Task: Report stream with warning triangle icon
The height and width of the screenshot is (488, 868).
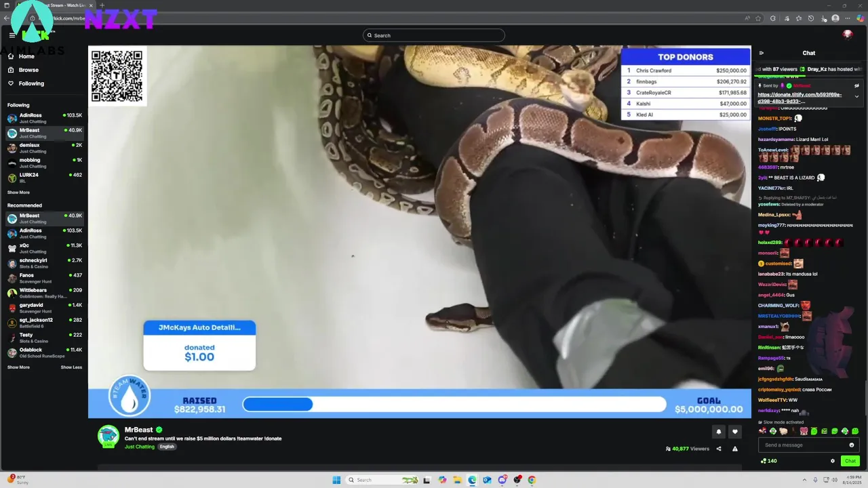Action: point(735,449)
